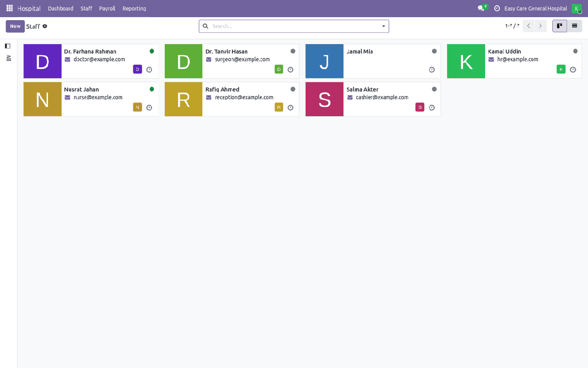Image resolution: width=588 pixels, height=368 pixels.
Task: Click the envelope icon for cashier@example.com
Action: pos(350,97)
